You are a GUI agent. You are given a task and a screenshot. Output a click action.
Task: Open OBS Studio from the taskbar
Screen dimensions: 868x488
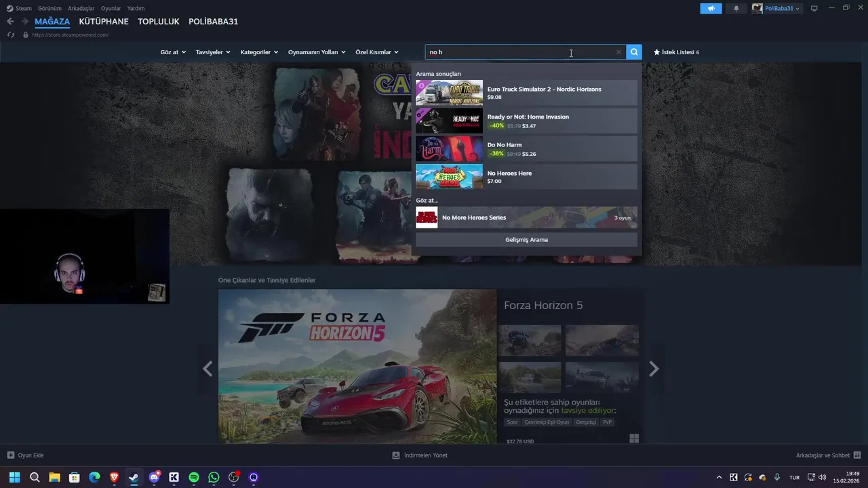[234, 477]
